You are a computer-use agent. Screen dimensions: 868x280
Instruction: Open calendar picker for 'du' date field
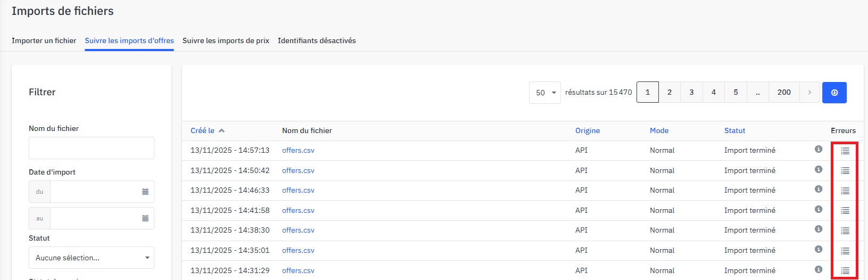click(145, 192)
